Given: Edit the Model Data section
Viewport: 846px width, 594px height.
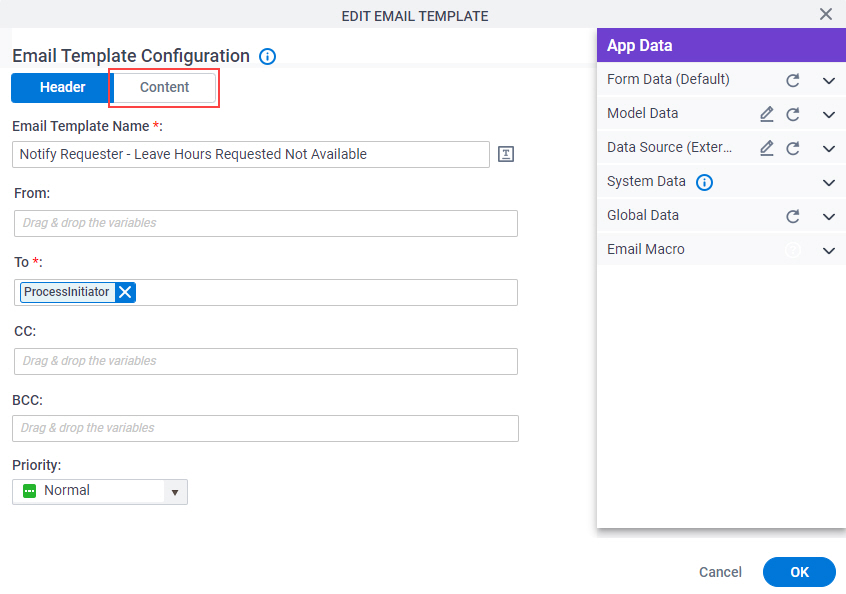Looking at the screenshot, I should pos(767,114).
